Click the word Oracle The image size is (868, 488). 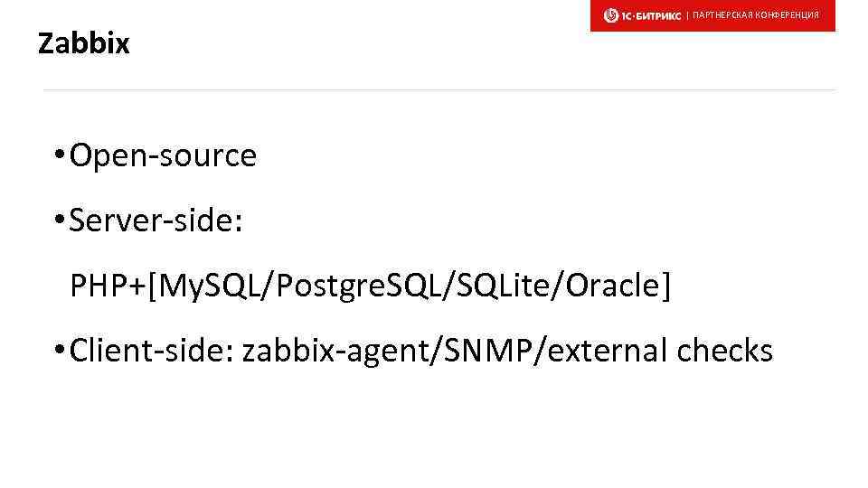pyautogui.click(x=615, y=286)
